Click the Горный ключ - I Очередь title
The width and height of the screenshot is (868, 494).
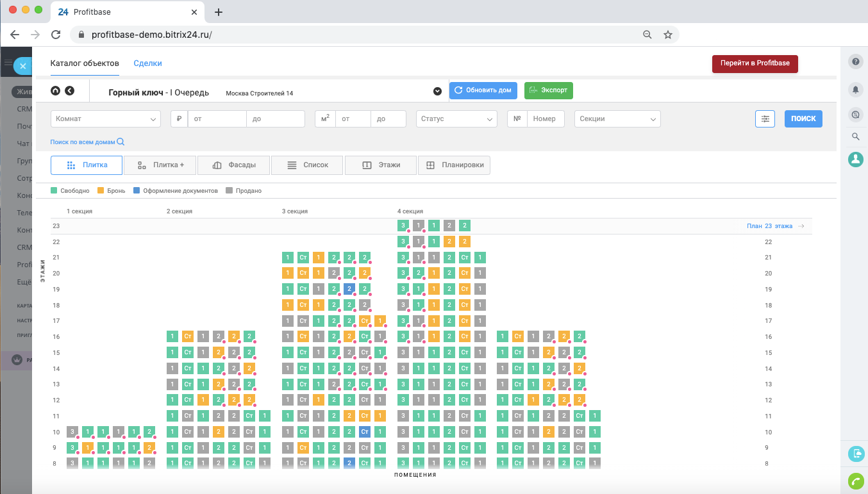click(159, 92)
